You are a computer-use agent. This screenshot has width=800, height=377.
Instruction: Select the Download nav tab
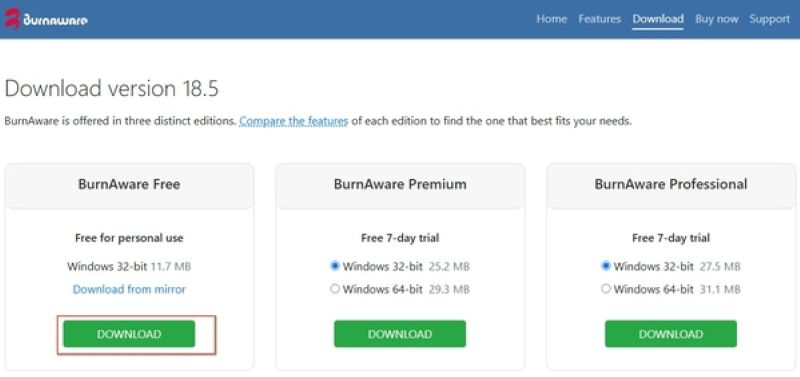(x=658, y=19)
